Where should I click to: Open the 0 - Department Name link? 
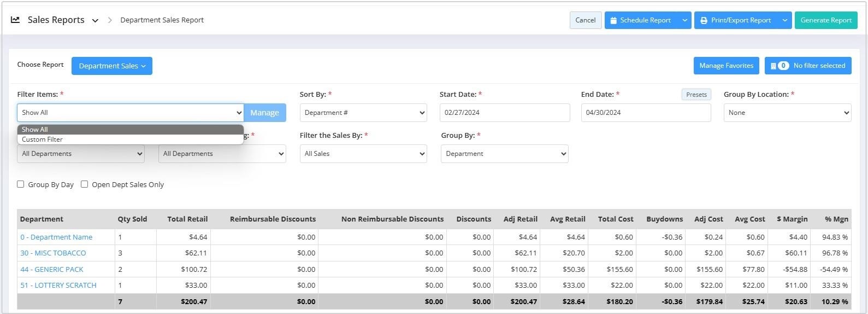56,237
